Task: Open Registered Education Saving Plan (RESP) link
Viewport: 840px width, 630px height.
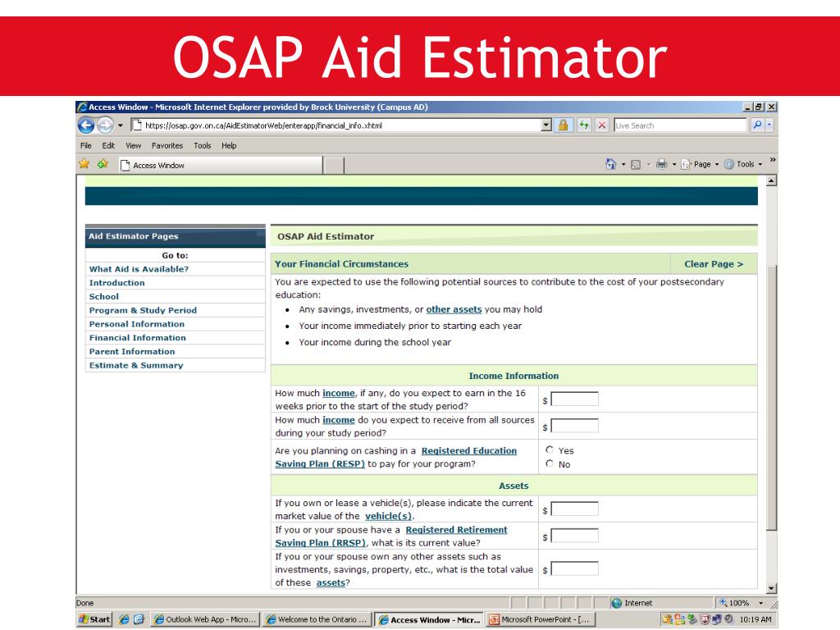Action: [396, 457]
